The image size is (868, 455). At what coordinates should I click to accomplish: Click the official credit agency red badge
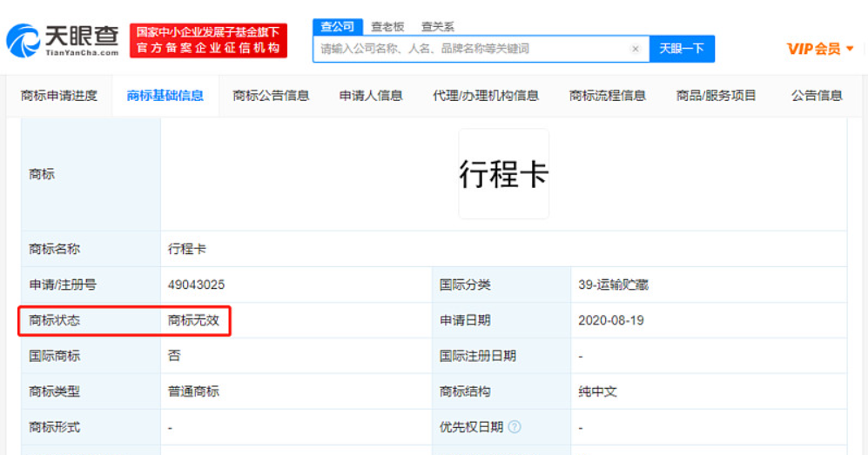pyautogui.click(x=209, y=40)
